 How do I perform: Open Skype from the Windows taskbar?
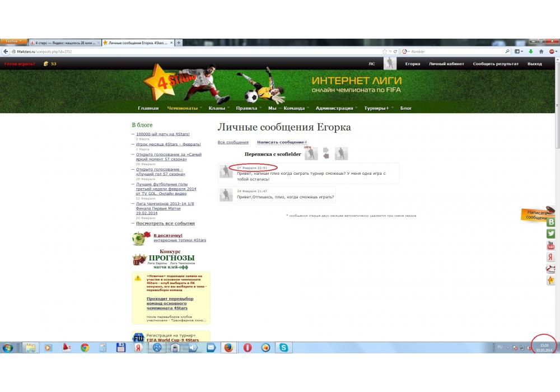[284, 348]
